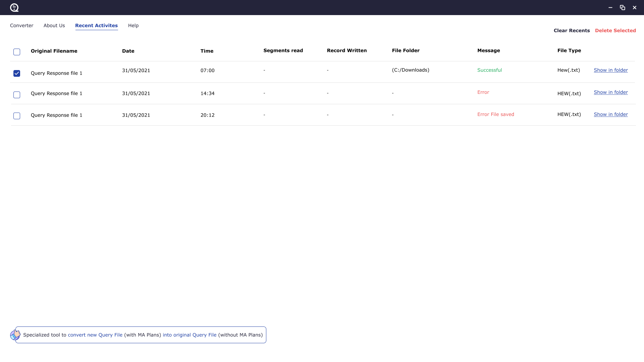Select the Recent Activites tab
Screen dimensions: 644x362
tap(96, 25)
